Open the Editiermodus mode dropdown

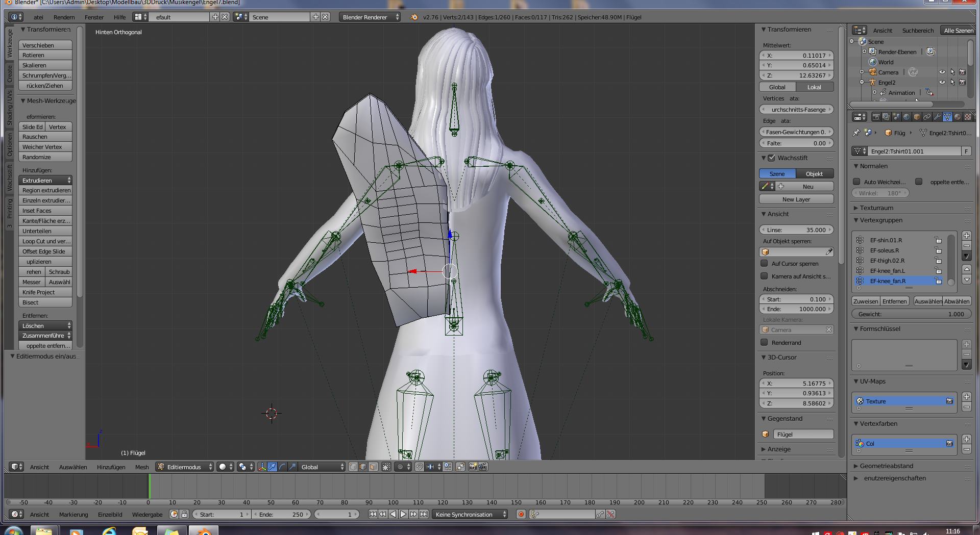pyautogui.click(x=185, y=467)
